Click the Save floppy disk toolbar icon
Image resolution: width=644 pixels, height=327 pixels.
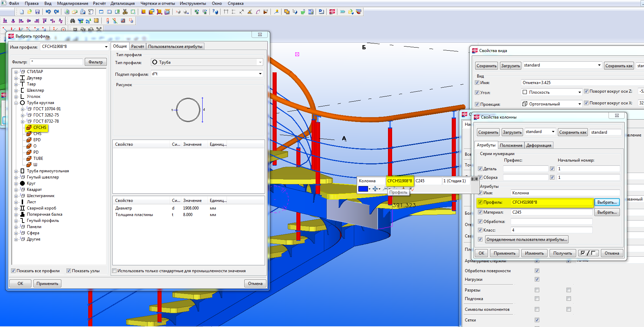[38, 12]
